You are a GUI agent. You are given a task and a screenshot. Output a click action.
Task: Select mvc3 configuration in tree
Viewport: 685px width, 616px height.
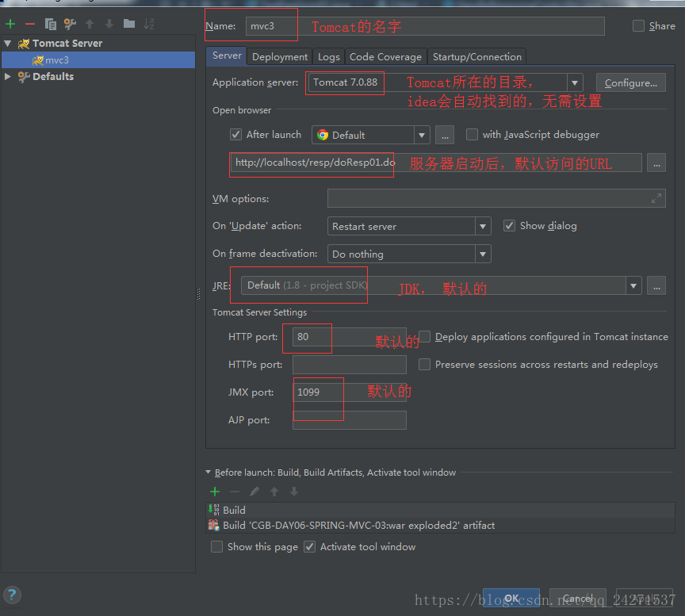[x=98, y=59]
